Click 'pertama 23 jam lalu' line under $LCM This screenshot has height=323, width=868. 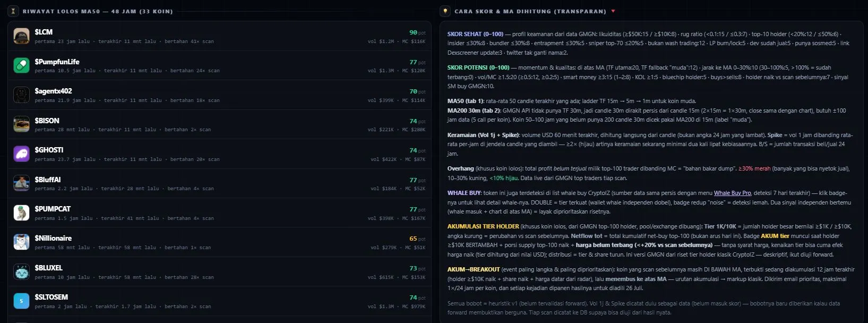(x=124, y=41)
